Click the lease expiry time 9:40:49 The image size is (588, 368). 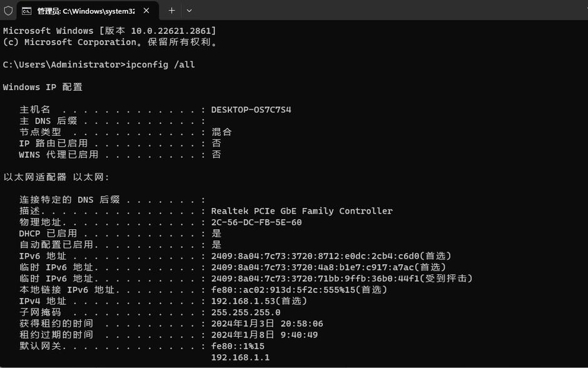299,335
